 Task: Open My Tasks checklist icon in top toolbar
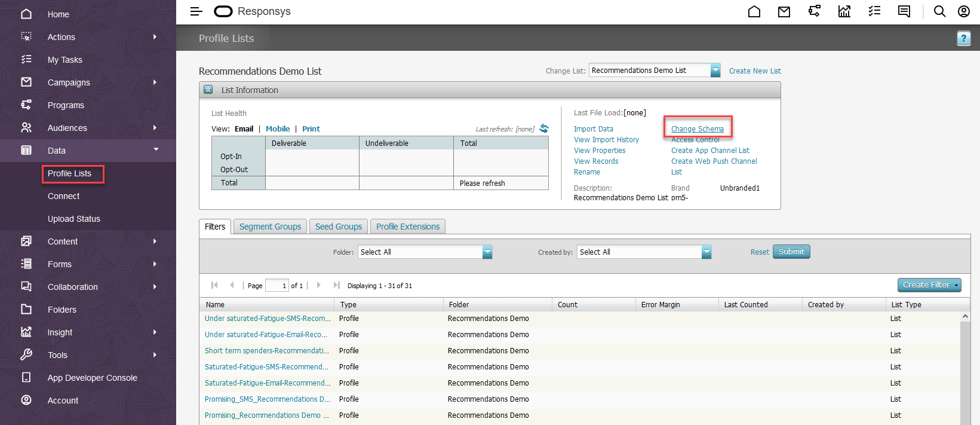point(874,11)
